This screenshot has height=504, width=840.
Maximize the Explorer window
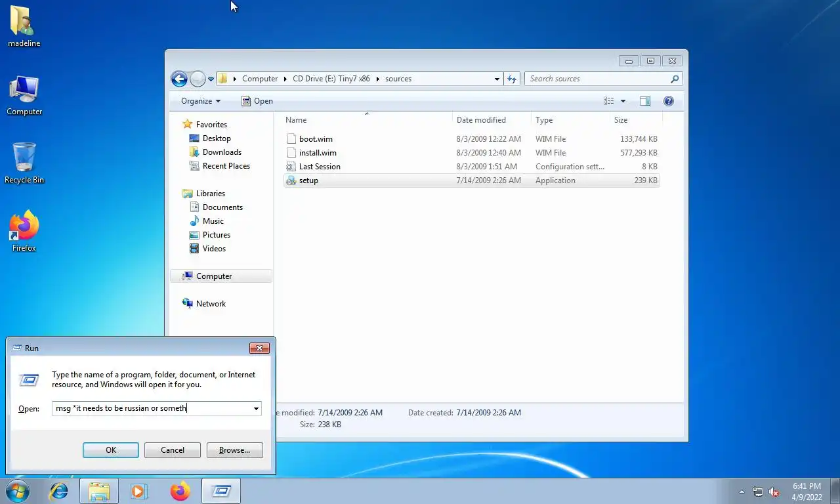pyautogui.click(x=650, y=61)
